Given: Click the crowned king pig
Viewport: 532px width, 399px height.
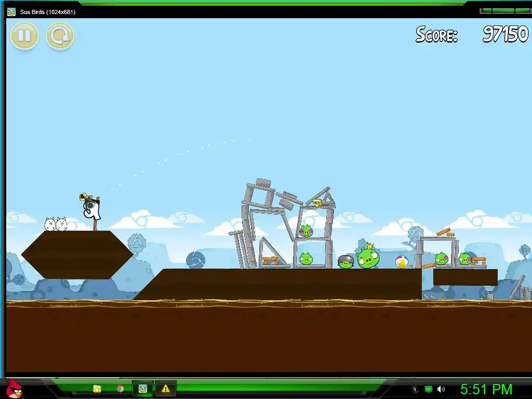Looking at the screenshot, I should 368,257.
